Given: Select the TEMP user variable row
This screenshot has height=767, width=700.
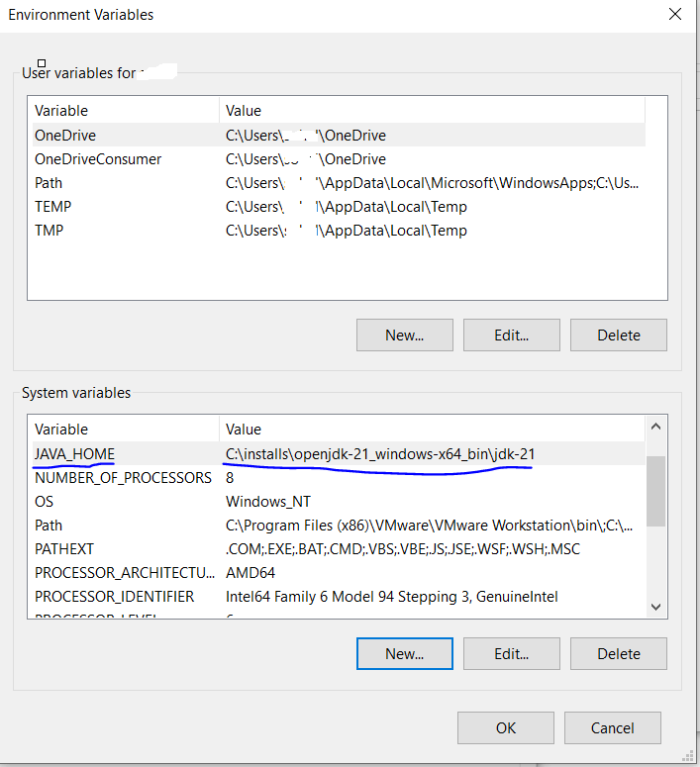Looking at the screenshot, I should [x=53, y=207].
